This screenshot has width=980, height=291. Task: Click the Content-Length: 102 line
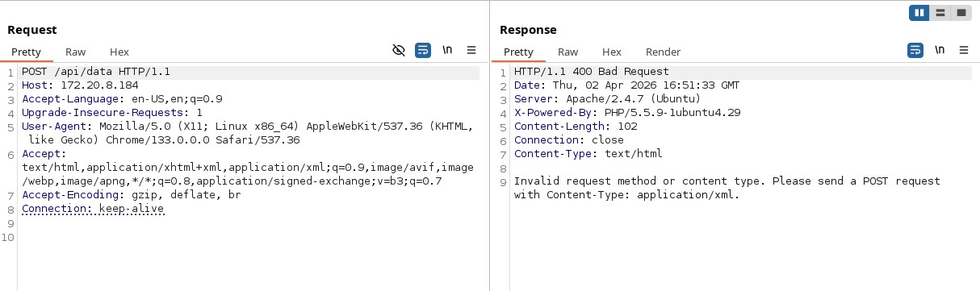pos(576,127)
